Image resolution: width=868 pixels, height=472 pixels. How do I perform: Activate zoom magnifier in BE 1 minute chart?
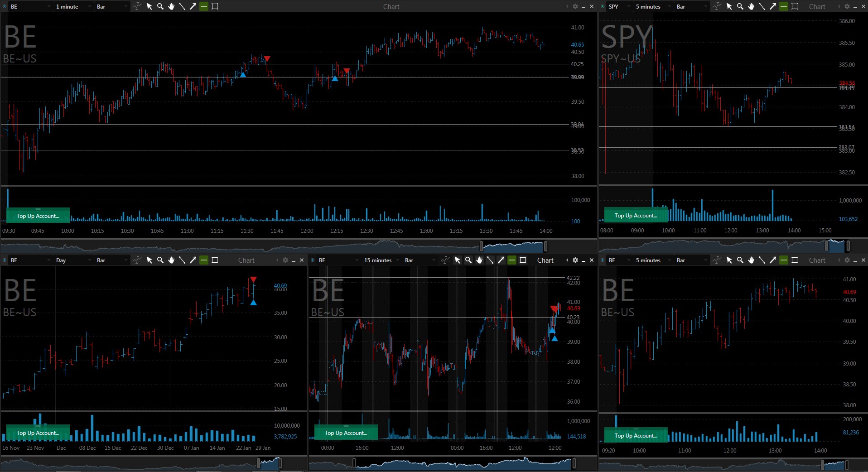coord(160,6)
